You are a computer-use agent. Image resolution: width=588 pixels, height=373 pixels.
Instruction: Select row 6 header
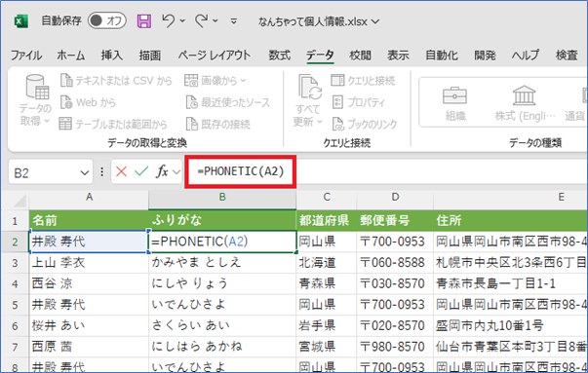coord(15,326)
